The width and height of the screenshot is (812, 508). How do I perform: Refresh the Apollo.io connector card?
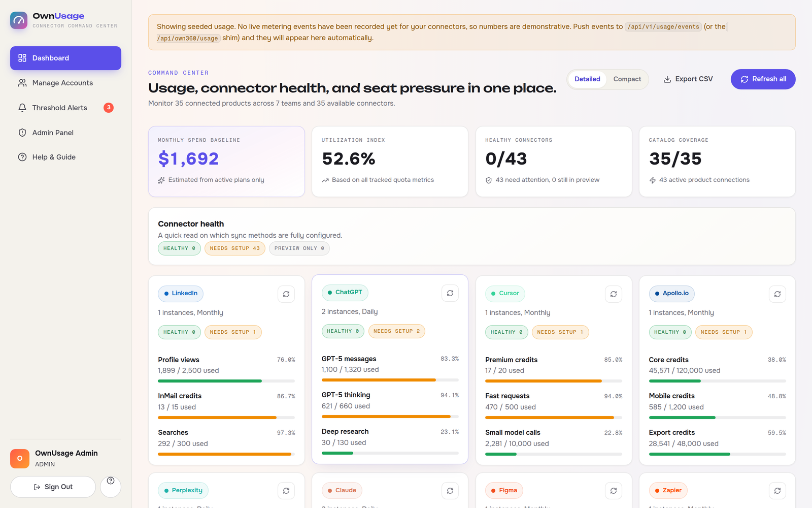tap(777, 294)
